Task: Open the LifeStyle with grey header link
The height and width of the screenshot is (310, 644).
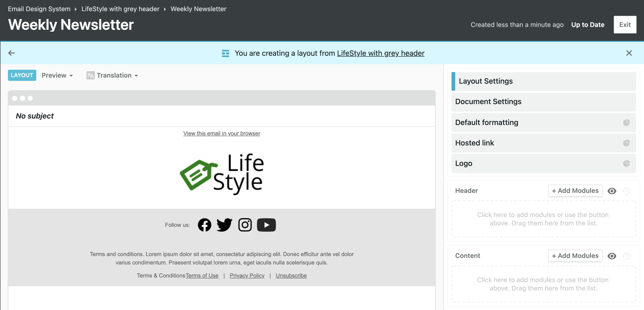Action: [381, 53]
